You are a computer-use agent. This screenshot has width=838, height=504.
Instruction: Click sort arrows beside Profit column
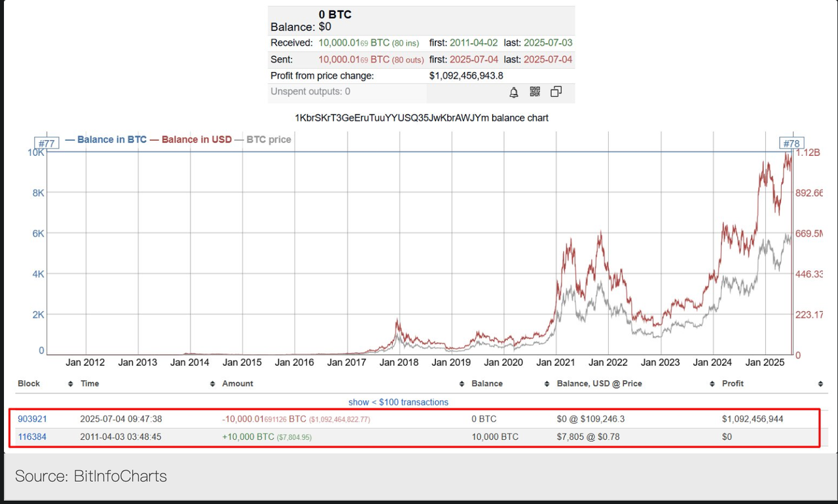(820, 384)
